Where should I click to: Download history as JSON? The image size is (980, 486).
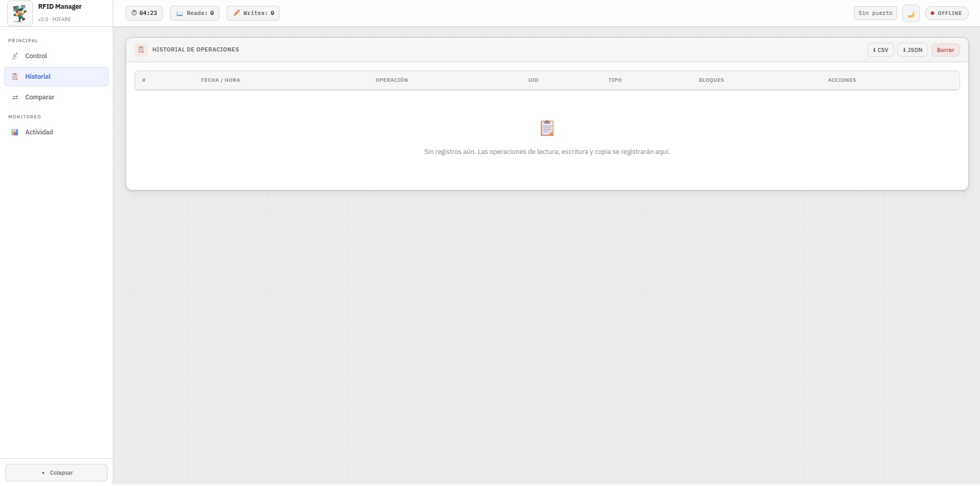[912, 49]
